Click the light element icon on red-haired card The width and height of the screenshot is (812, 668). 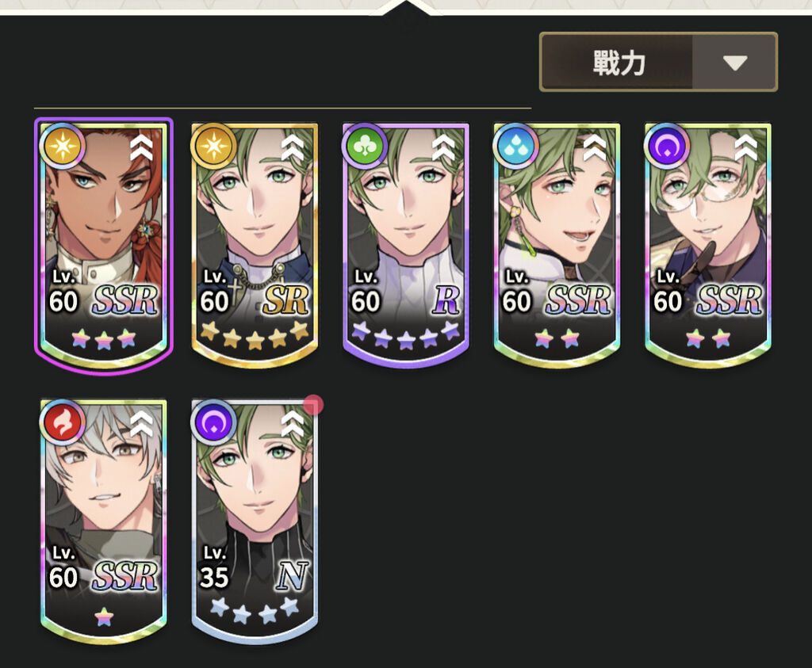pyautogui.click(x=62, y=147)
